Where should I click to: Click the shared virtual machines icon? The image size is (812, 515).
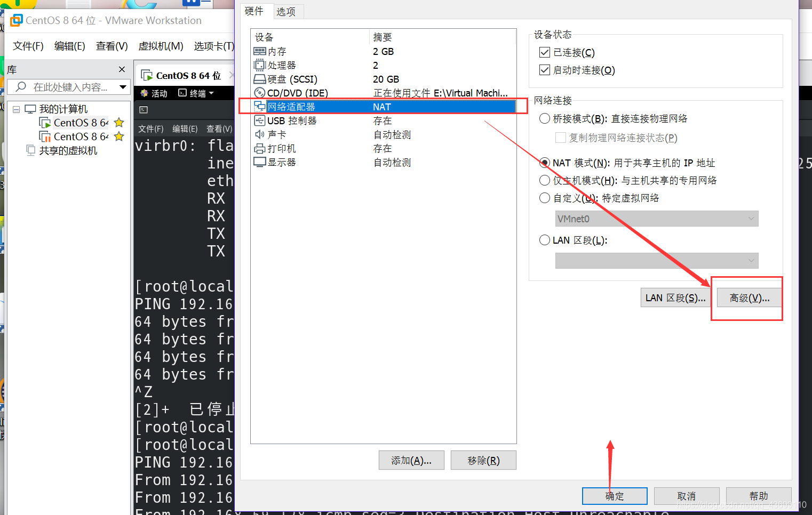(31, 150)
